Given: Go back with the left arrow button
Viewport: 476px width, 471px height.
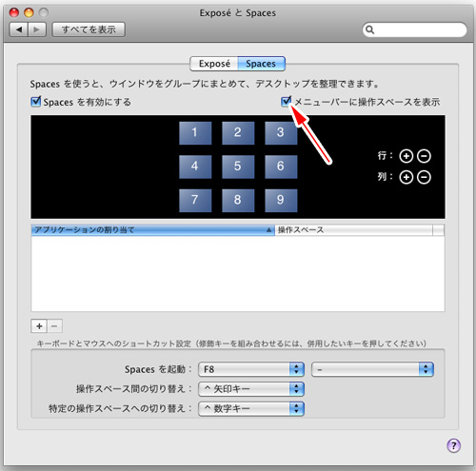Looking at the screenshot, I should 19,29.
